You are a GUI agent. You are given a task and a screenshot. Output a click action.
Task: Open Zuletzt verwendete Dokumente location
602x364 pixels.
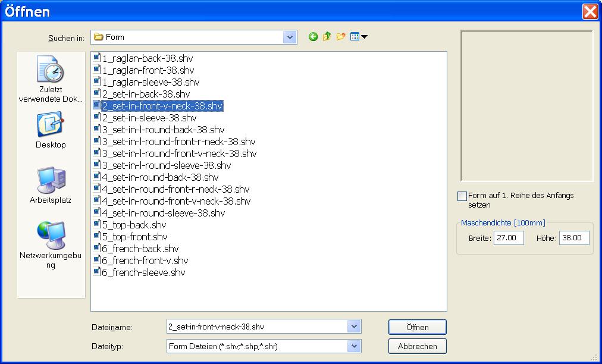pos(51,79)
